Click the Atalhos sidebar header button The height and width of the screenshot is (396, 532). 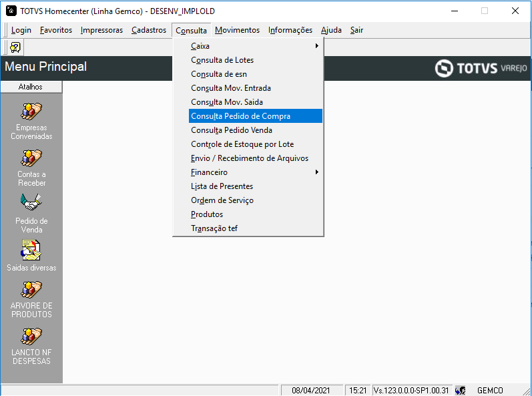click(31, 87)
